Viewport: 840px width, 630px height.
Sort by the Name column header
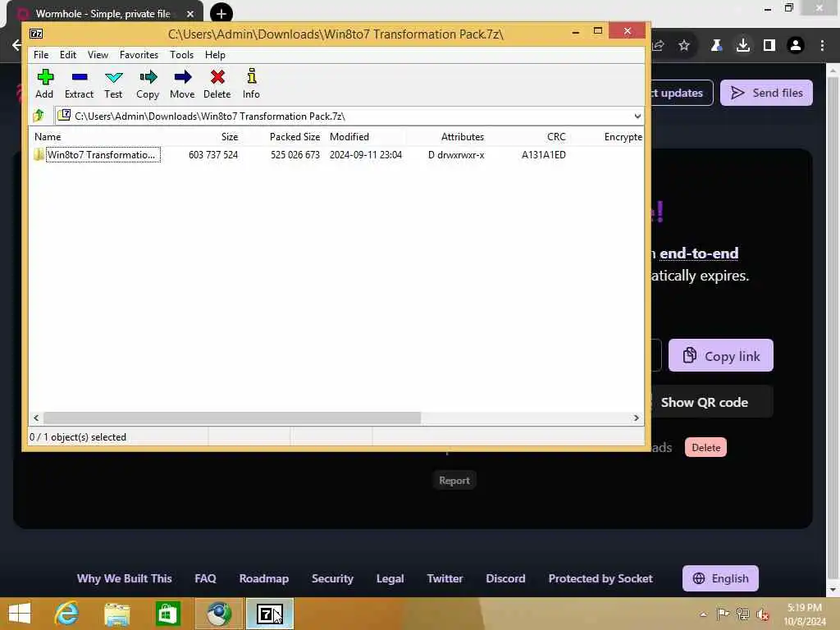(47, 137)
